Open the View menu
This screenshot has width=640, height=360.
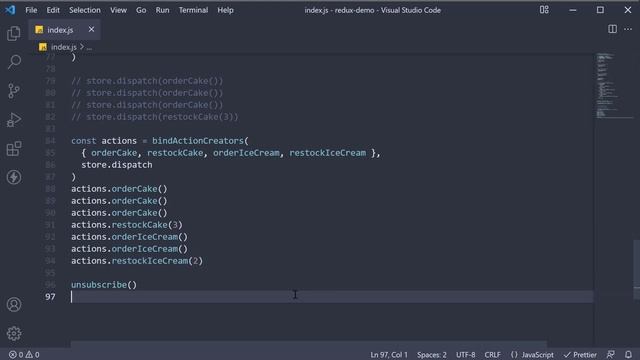[118, 10]
